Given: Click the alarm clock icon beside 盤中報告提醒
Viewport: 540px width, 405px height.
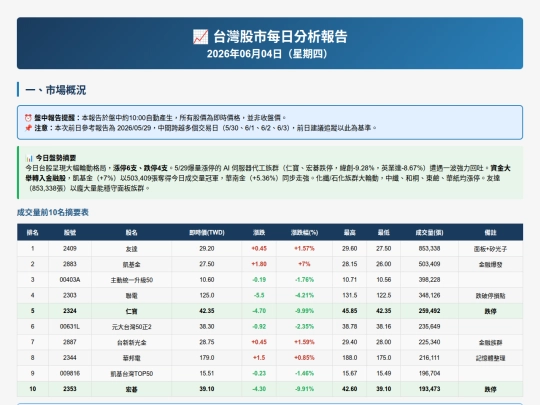Looking at the screenshot, I should pos(28,118).
